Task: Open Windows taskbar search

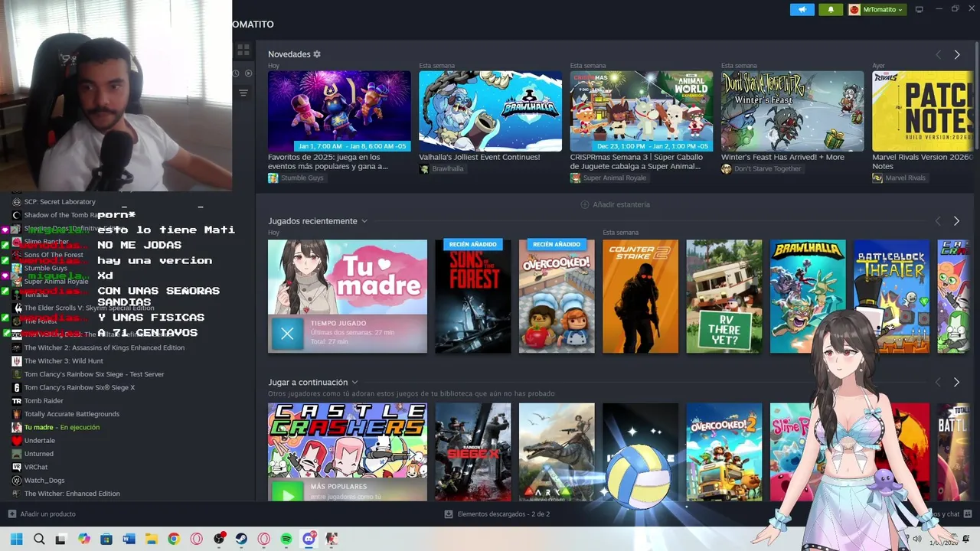Action: 39,539
